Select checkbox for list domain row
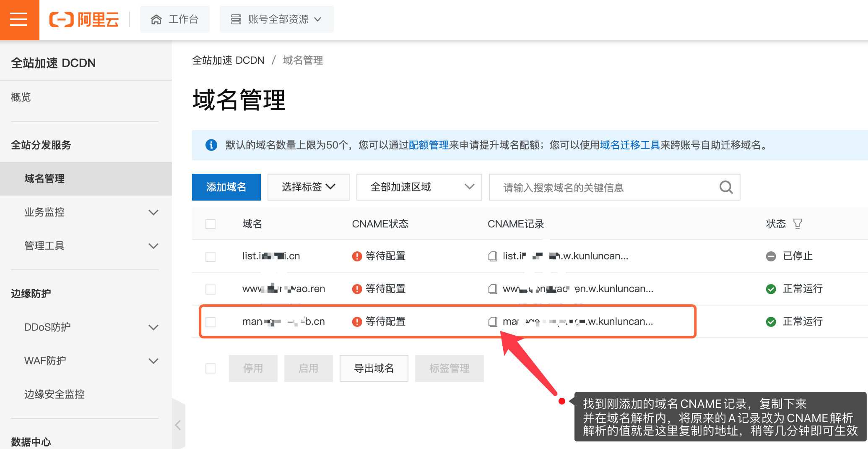The width and height of the screenshot is (868, 449). click(x=211, y=256)
